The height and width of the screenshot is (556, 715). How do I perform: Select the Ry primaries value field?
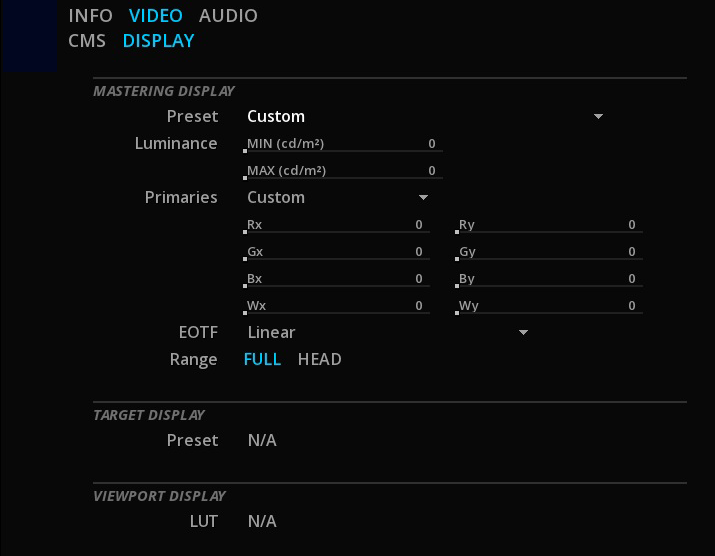click(549, 225)
